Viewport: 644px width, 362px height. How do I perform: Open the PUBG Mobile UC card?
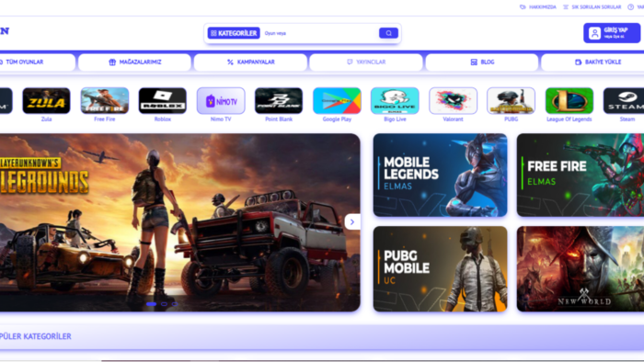click(x=441, y=269)
